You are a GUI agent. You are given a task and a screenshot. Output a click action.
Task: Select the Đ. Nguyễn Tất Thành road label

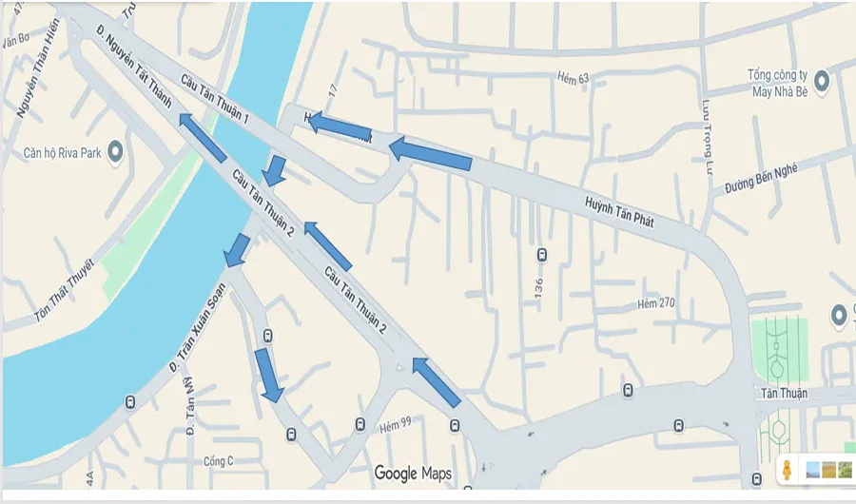point(134,67)
